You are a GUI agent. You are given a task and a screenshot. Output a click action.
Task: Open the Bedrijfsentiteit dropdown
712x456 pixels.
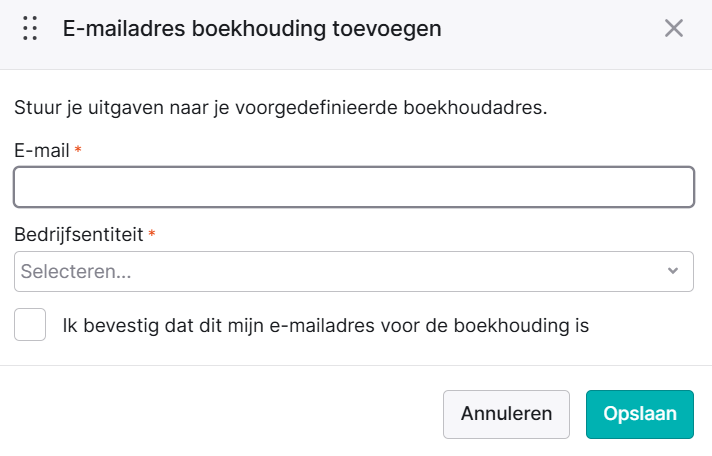point(354,271)
